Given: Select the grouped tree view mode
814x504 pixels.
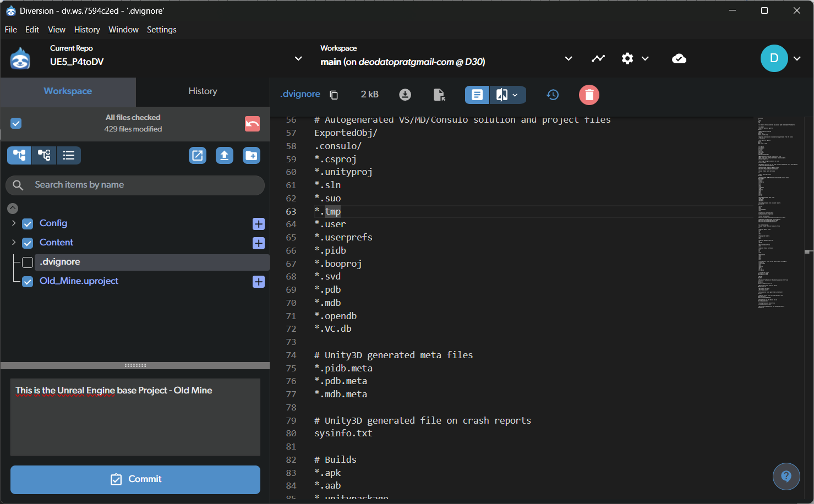Looking at the screenshot, I should point(44,156).
